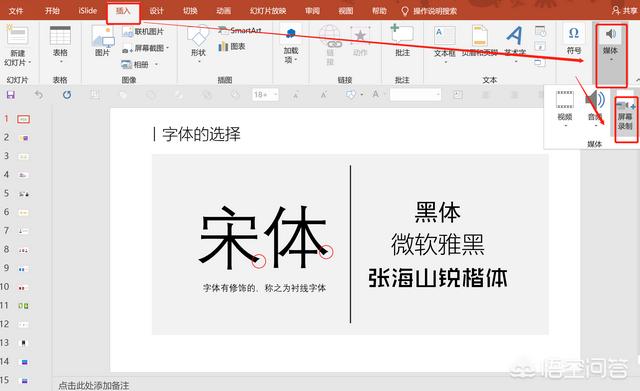Switch to the 设计 tab
The width and height of the screenshot is (640, 391).
point(156,11)
